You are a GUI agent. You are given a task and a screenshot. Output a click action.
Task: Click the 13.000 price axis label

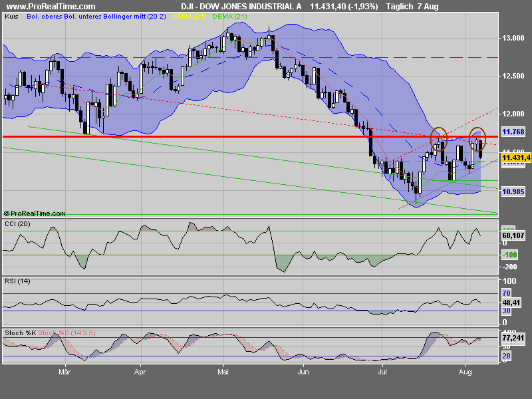click(x=513, y=38)
